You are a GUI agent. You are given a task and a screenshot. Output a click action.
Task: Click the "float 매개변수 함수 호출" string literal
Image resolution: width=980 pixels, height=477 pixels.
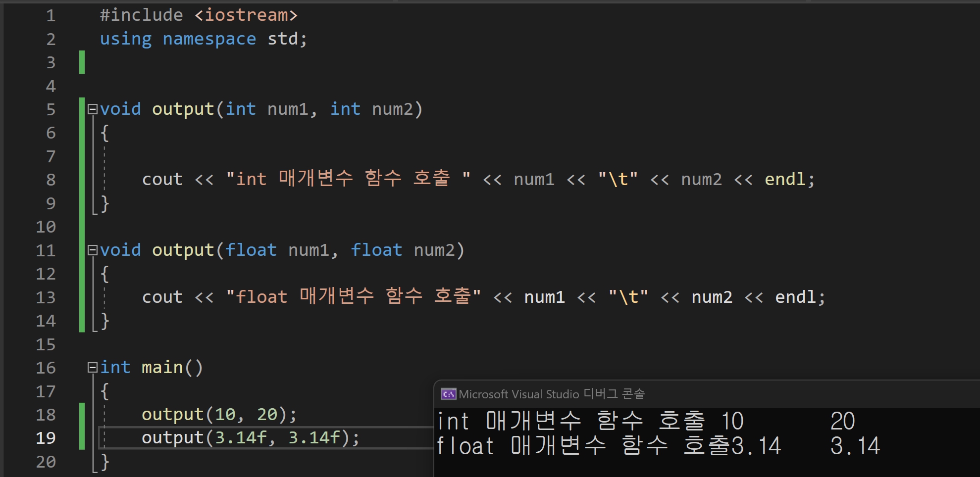tap(353, 296)
